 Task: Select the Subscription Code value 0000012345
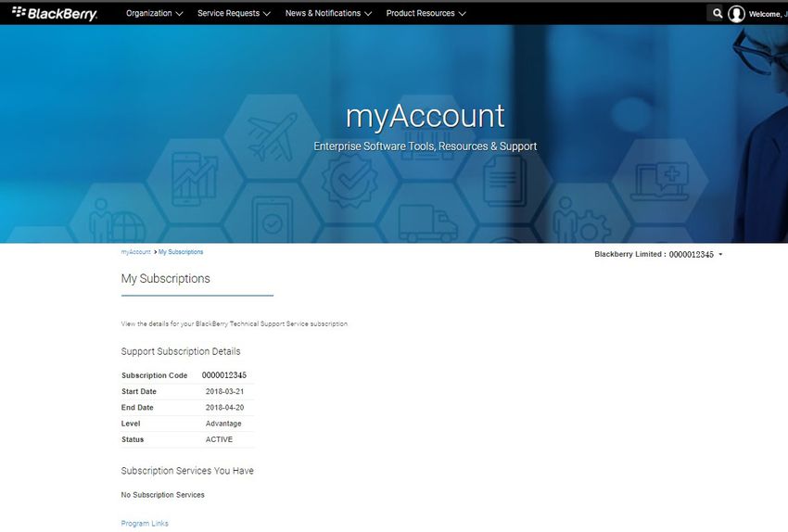[224, 375]
